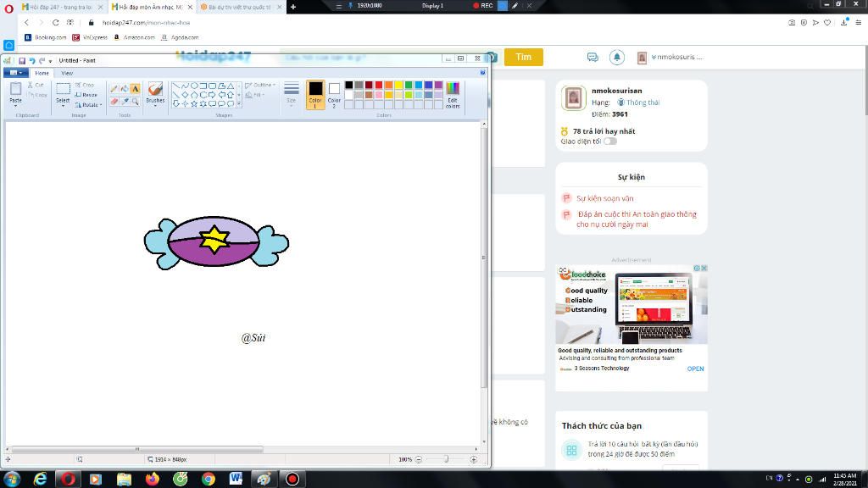Expand the Shapes gallery more arrow
868x488 pixels.
(239, 103)
